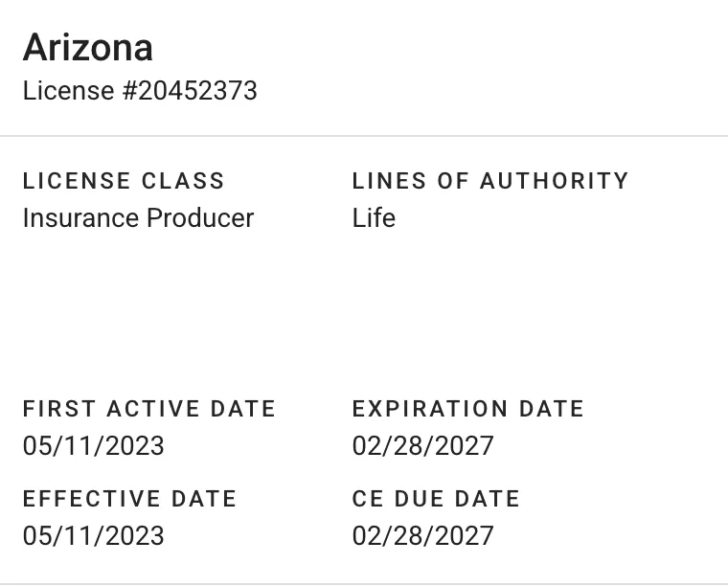Screen dimensions: 728x586
Task: Select expiration date 02/28/2027 value
Action: (x=423, y=446)
